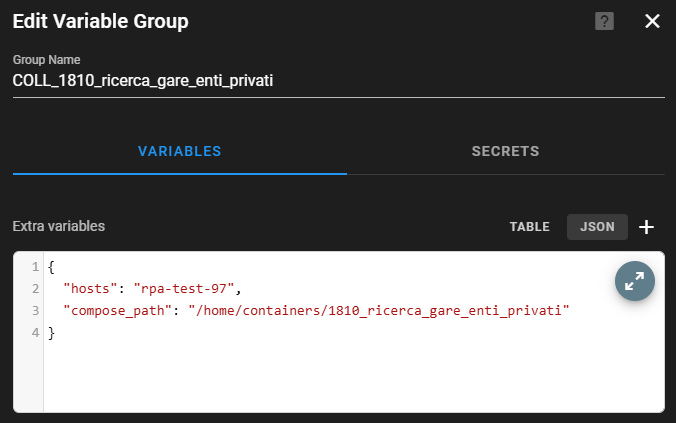Place cursor on the "hosts" key
This screenshot has width=676, height=423.
tap(89, 289)
